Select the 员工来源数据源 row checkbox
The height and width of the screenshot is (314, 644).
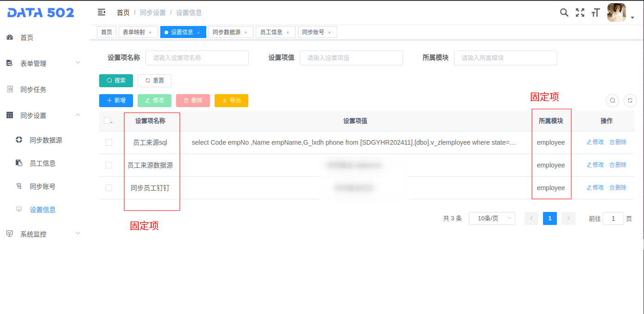tap(109, 165)
